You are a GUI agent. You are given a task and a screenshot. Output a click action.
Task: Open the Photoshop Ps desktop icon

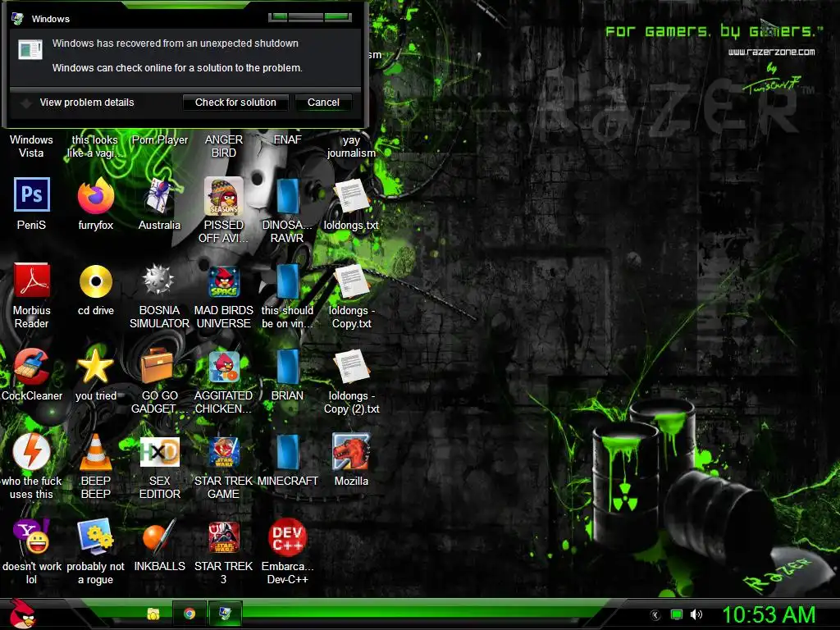[x=32, y=195]
